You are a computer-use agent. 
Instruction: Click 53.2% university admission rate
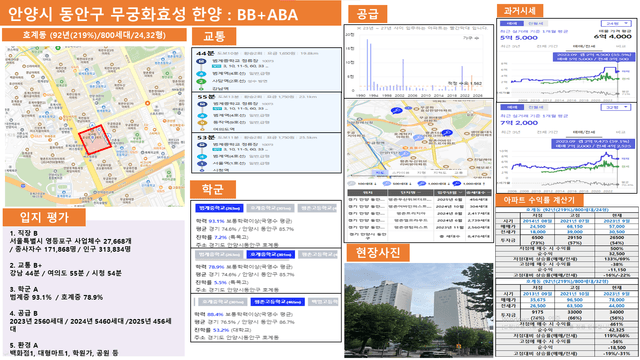click(222, 330)
